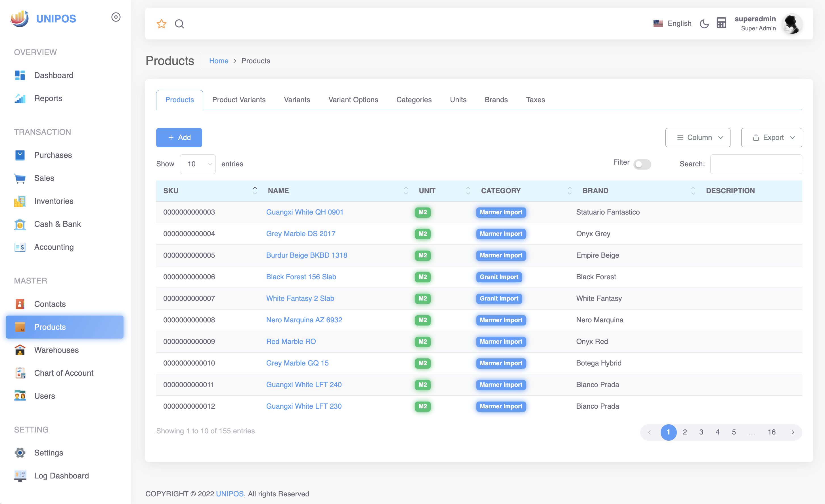Open the Column dropdown

point(698,138)
